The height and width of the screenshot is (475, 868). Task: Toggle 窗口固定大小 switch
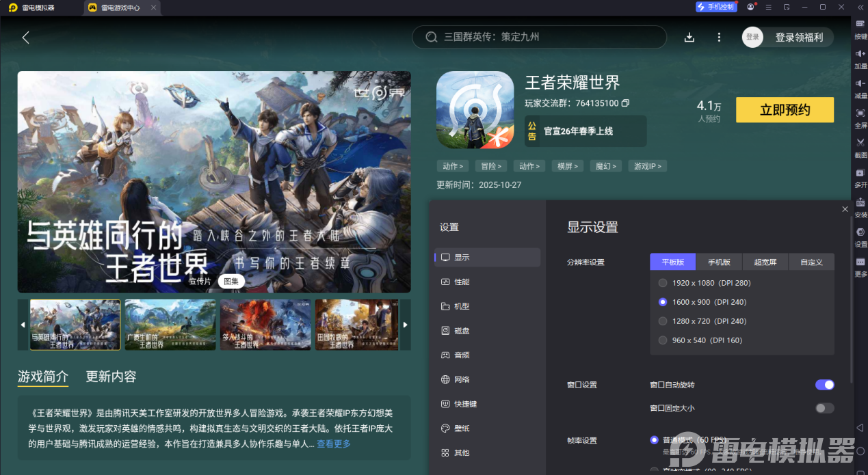tap(825, 408)
